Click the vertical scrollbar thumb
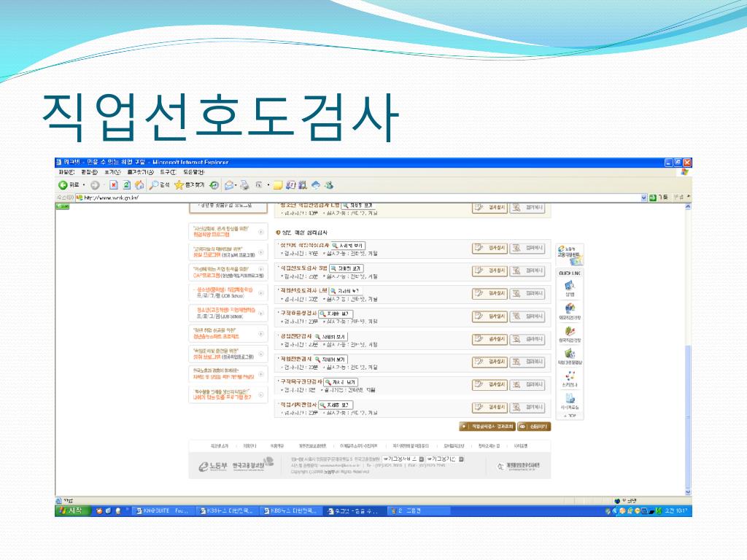This screenshot has height=560, width=747. pos(688,416)
